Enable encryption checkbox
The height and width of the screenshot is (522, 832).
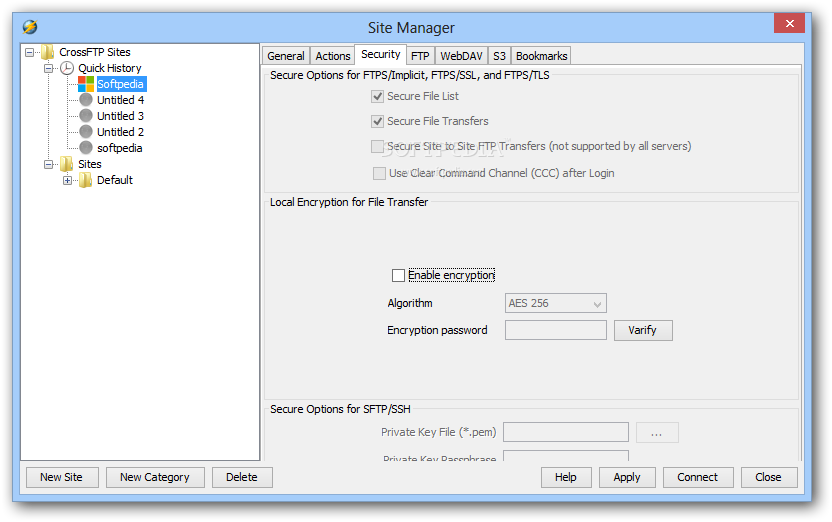(398, 275)
